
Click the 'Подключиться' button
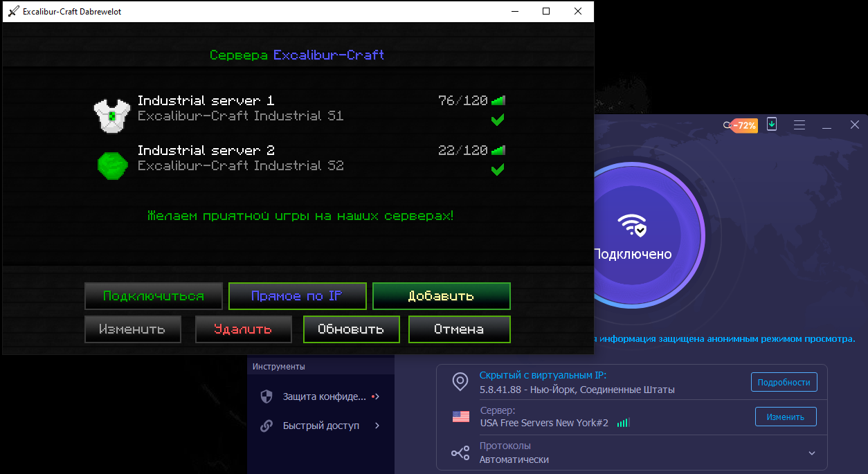tap(154, 296)
